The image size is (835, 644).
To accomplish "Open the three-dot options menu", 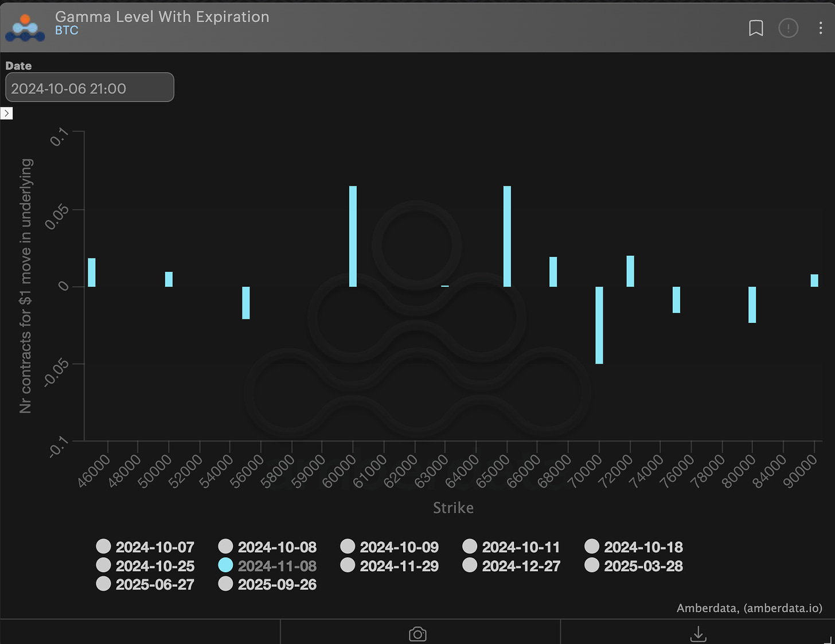I will (821, 28).
